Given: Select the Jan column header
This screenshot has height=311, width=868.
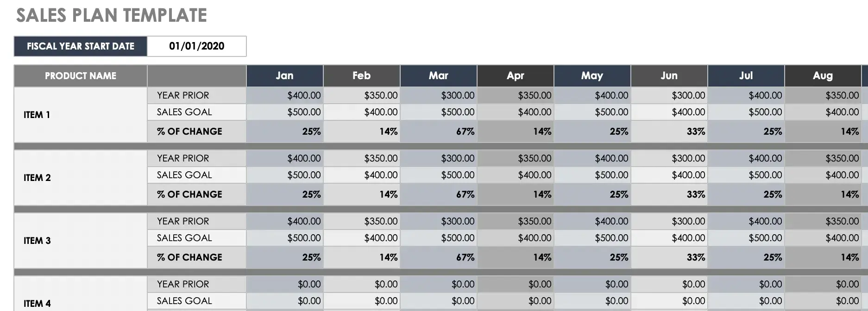Looking at the screenshot, I should click(x=284, y=75).
